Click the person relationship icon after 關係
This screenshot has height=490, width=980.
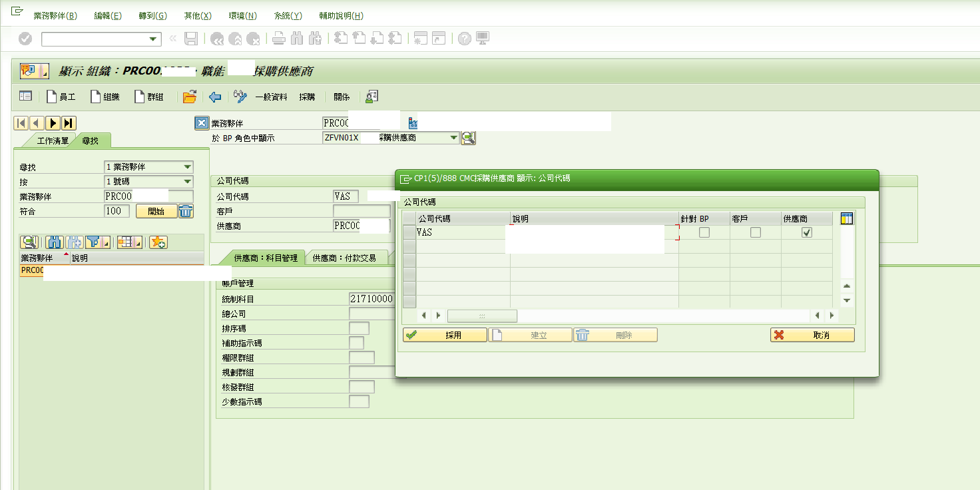[371, 97]
